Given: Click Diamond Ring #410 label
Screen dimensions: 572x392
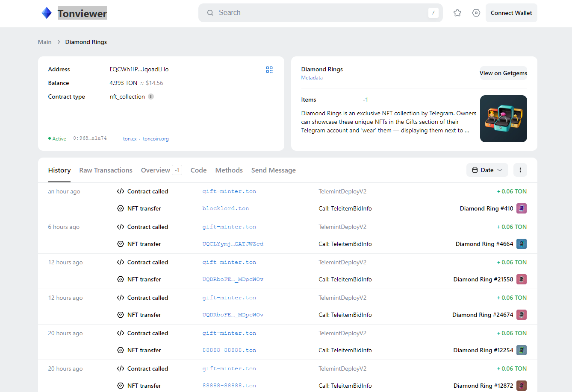Looking at the screenshot, I should (x=486, y=208).
